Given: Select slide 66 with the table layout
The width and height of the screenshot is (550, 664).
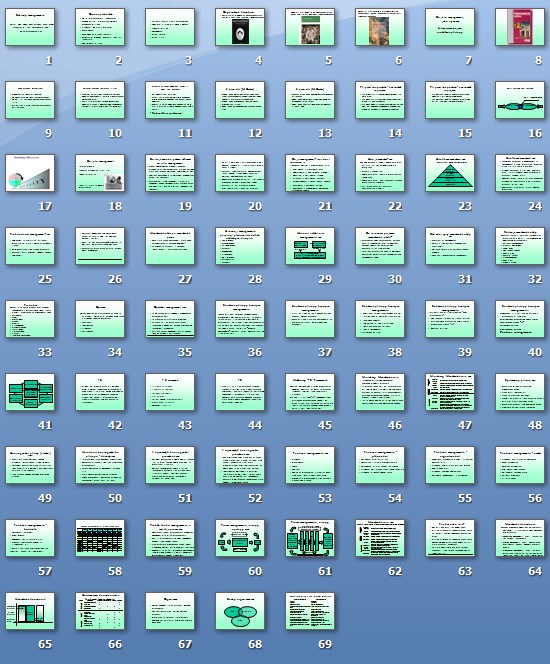Looking at the screenshot, I should coord(100,611).
